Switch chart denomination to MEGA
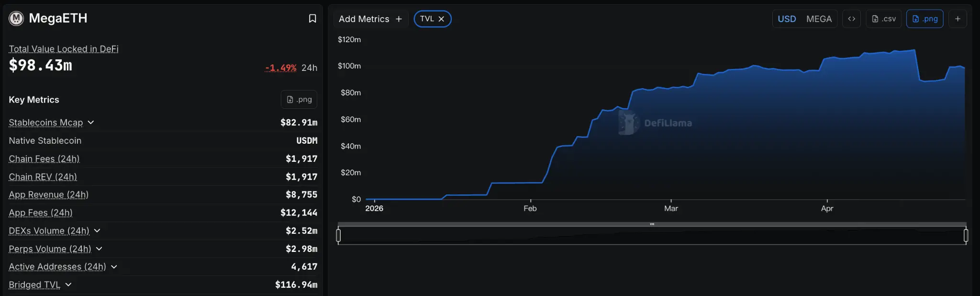 pos(819,19)
